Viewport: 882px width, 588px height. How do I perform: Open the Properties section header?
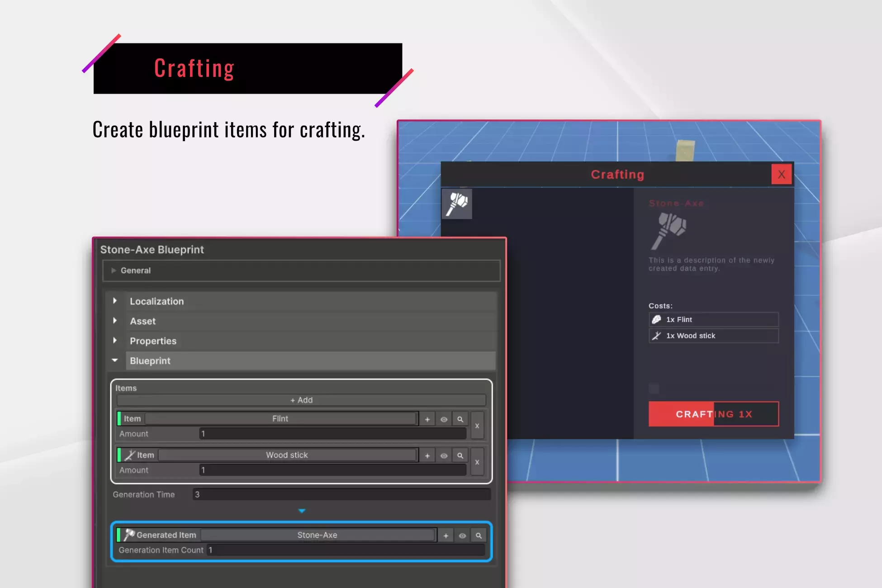(x=153, y=341)
